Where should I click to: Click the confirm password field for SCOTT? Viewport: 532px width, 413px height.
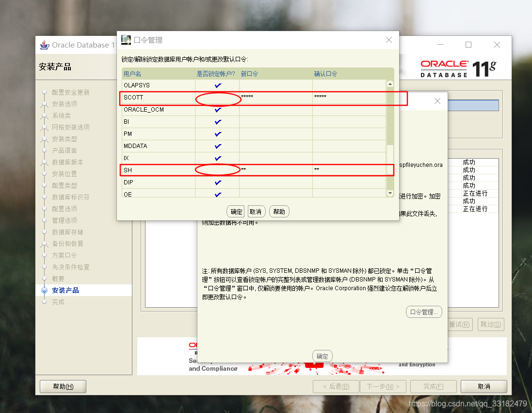point(349,98)
